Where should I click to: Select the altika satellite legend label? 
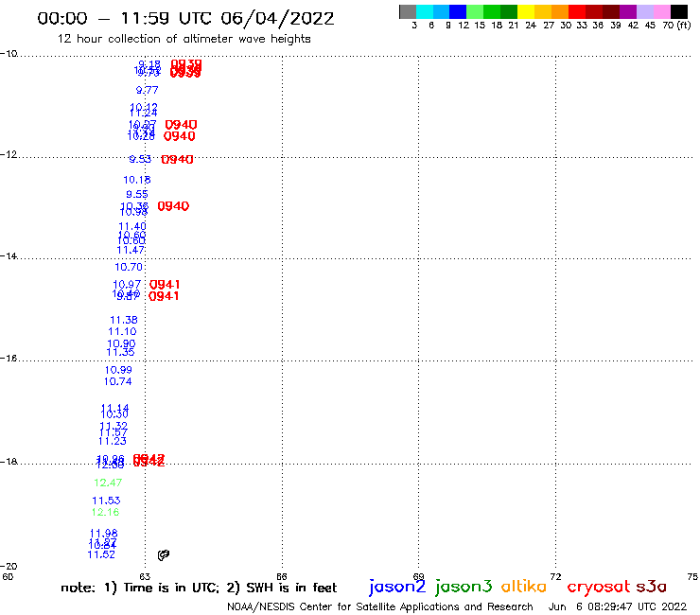[x=524, y=586]
